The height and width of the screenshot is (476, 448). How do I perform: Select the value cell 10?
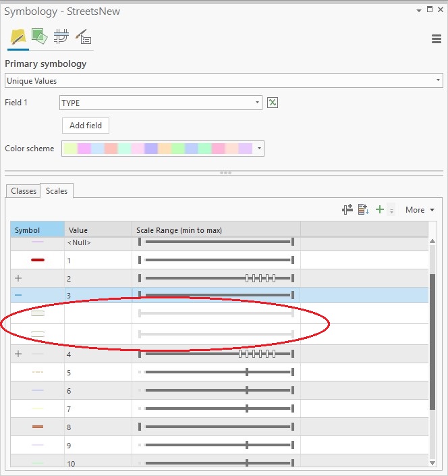click(98, 461)
